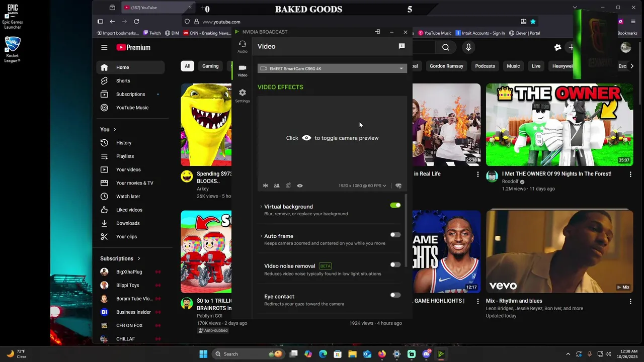Select the Podcasts filter chip
The image size is (644, 362).
coord(485,66)
